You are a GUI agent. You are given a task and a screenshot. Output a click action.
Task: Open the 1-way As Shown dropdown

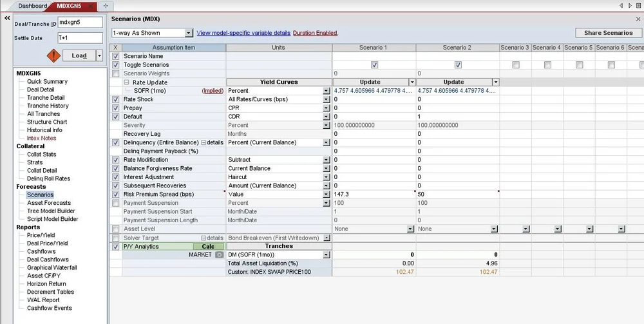pos(189,33)
